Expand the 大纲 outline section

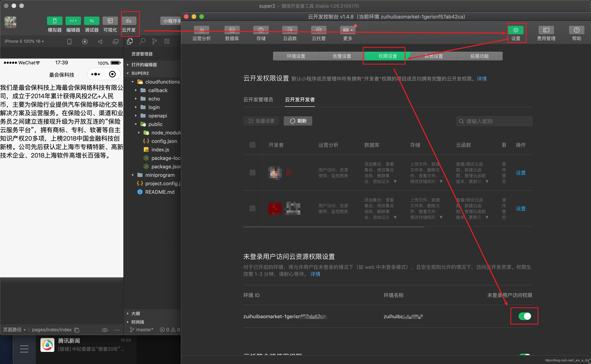(135, 314)
